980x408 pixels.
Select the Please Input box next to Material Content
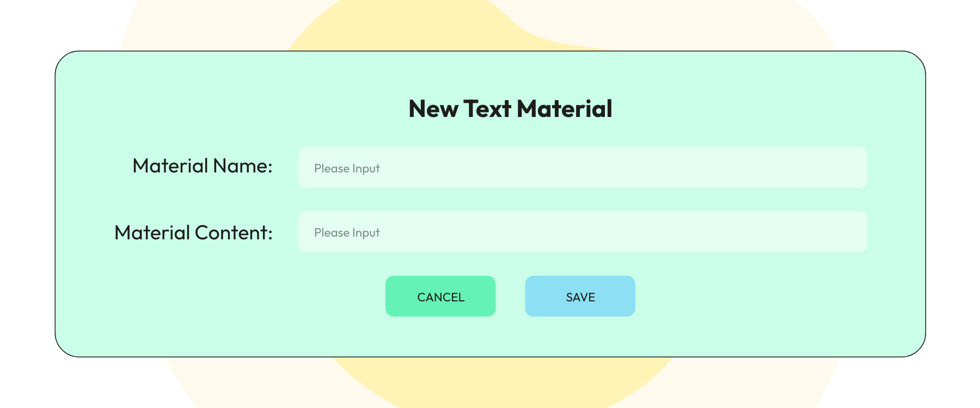[583, 232]
